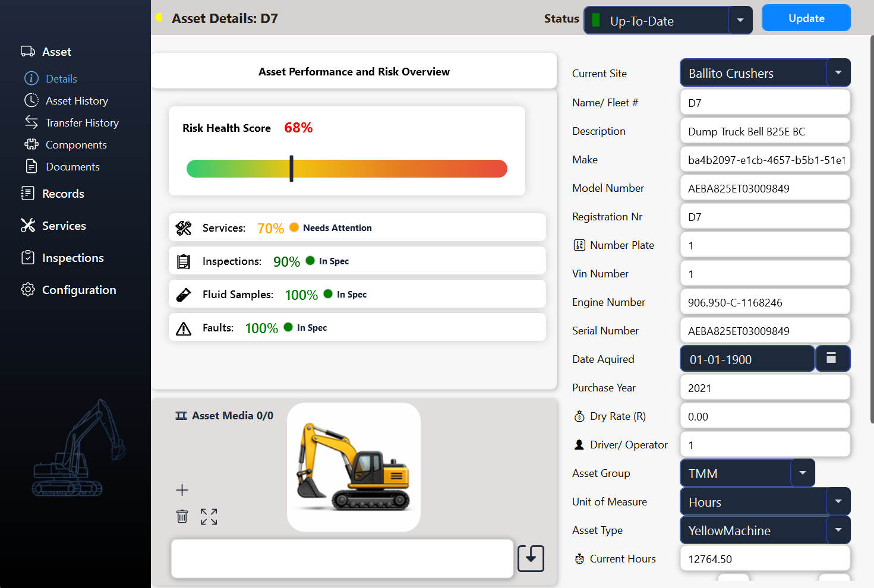Click the expand fullscreen arrows icon
Screen dimensions: 874x588
(x=209, y=517)
